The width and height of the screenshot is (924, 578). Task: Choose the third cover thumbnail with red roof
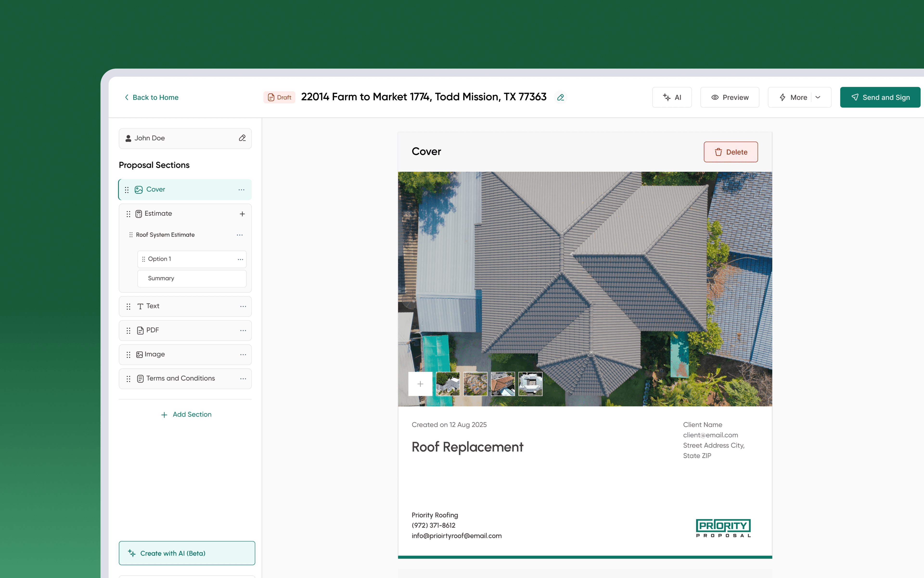click(x=502, y=384)
